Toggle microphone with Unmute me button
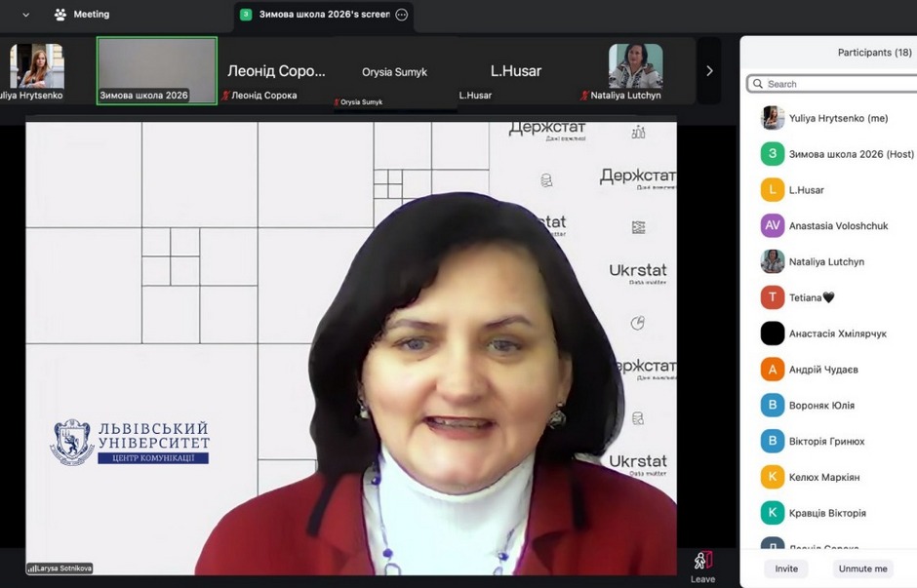Screen dimensions: 917x588 tap(862, 568)
